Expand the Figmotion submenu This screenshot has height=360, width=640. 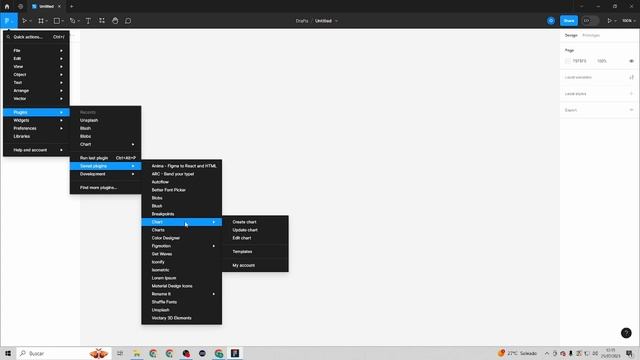[182, 246]
